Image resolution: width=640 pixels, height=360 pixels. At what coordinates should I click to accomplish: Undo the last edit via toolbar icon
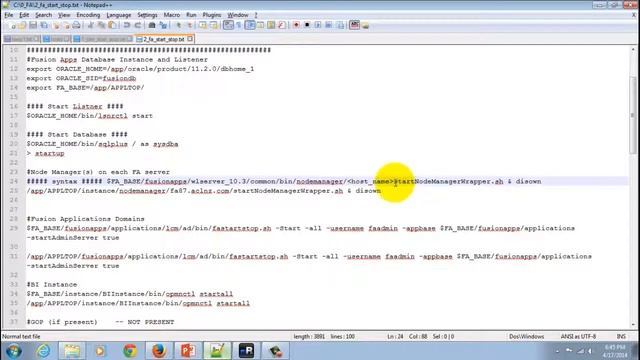(x=127, y=25)
